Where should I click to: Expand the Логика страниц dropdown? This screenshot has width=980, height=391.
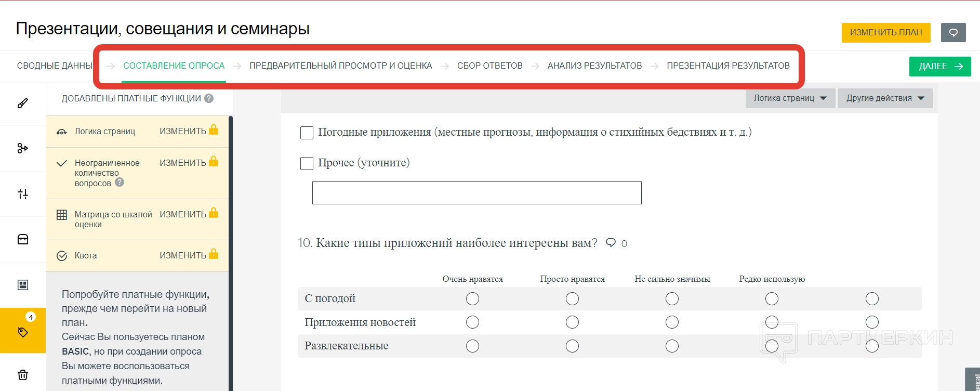790,98
